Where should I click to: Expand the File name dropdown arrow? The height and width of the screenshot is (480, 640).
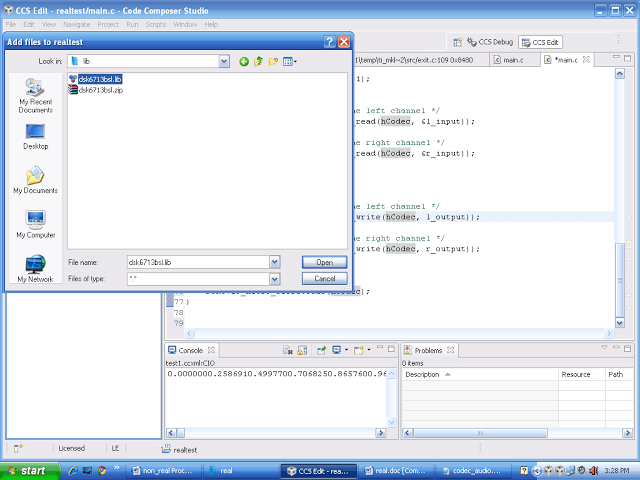[x=275, y=262]
